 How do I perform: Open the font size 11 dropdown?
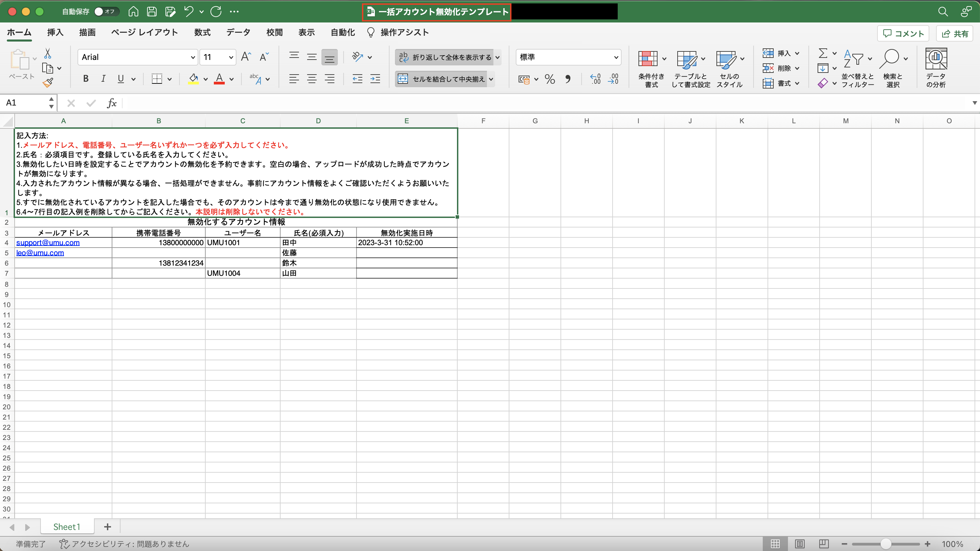231,57
